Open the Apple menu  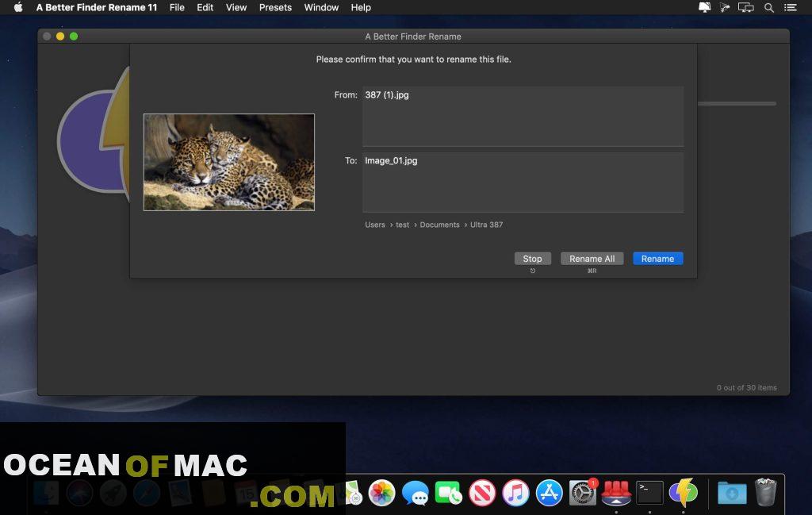coord(18,7)
